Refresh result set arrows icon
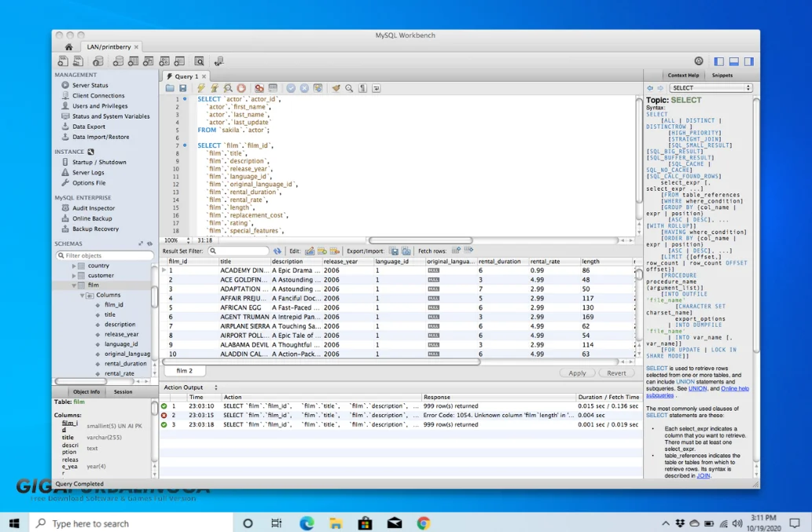This screenshot has height=532, width=812. [x=277, y=251]
